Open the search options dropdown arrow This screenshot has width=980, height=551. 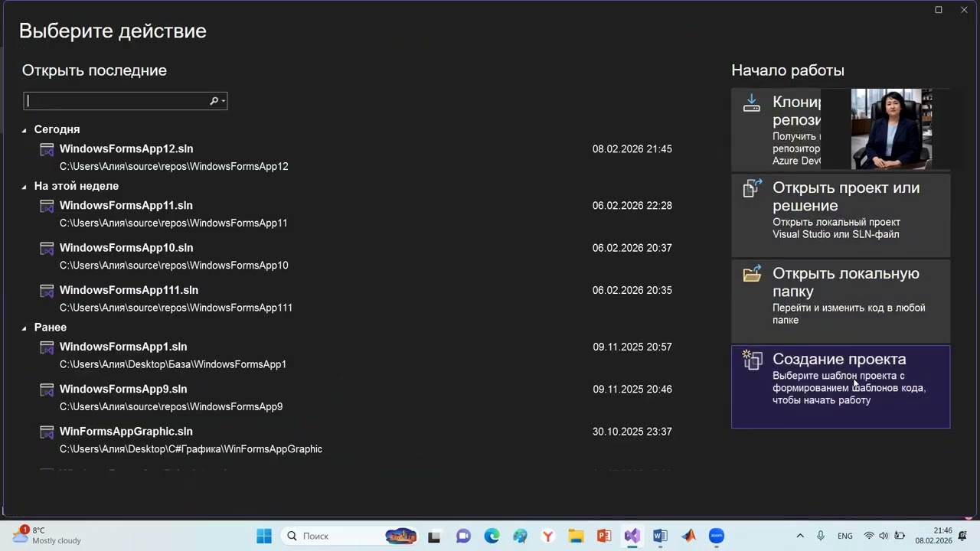tap(223, 101)
